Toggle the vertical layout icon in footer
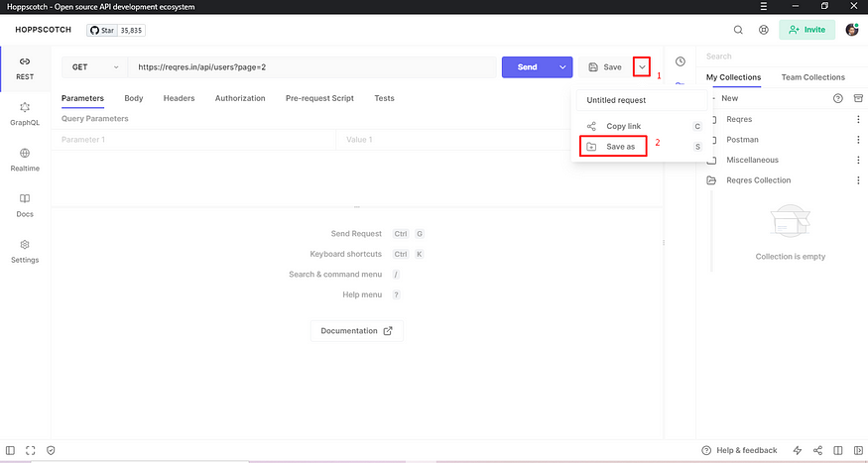 tap(838, 450)
